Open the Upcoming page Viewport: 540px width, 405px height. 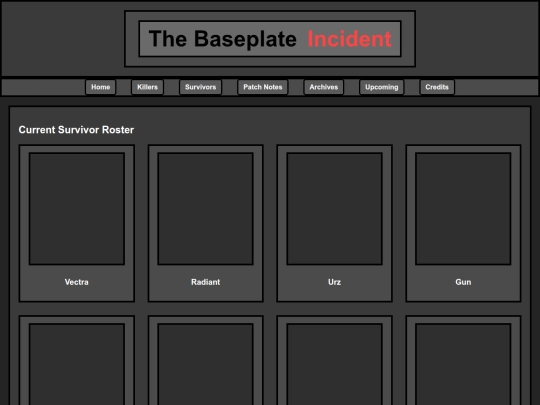pyautogui.click(x=382, y=87)
